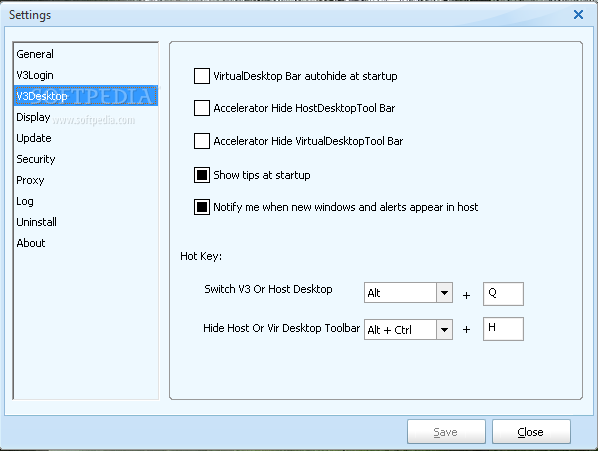Click the Q hotkey input field
The height and width of the screenshot is (451, 598).
503,294
